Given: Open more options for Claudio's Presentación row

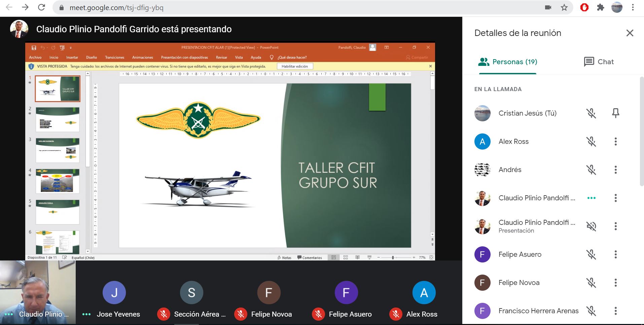Looking at the screenshot, I should point(616,226).
